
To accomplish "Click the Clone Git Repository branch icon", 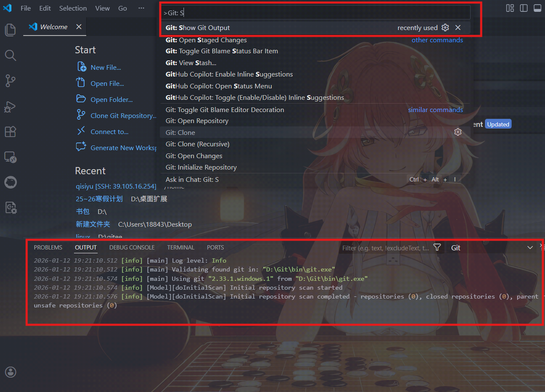I will 81,115.
